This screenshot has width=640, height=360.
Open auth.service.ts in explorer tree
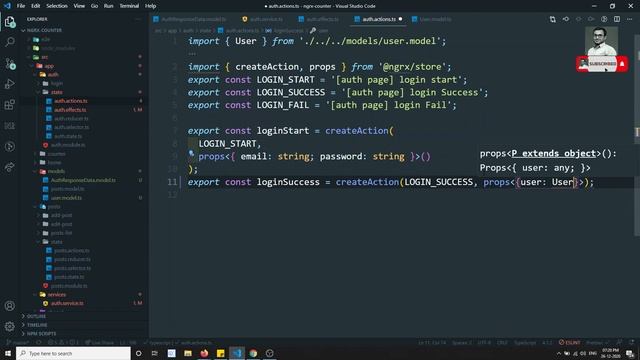click(x=67, y=303)
